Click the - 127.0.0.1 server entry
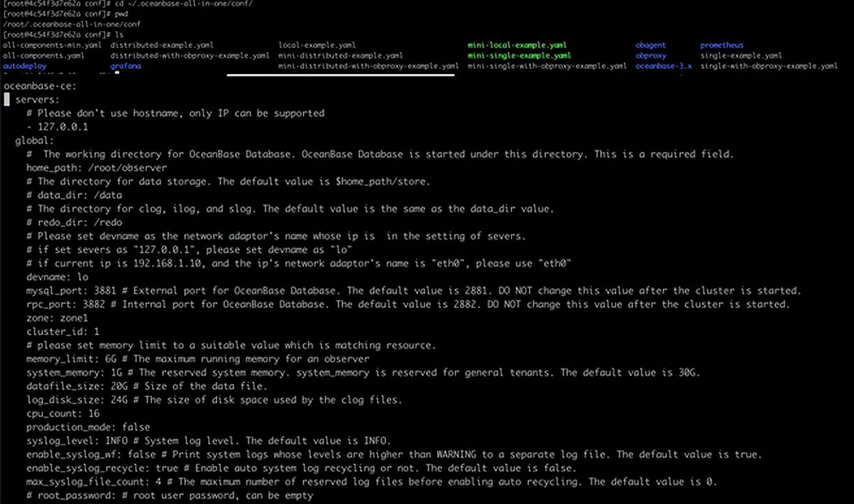 coord(57,127)
